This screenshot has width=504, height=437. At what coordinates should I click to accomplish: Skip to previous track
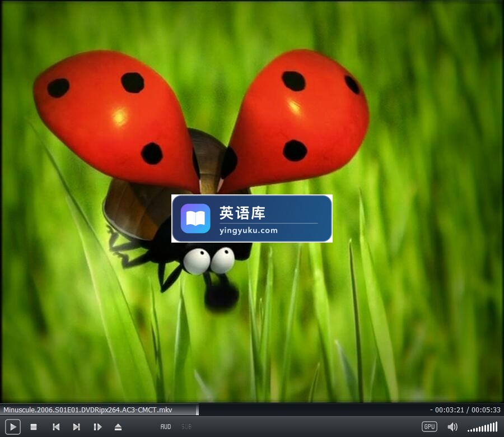(x=56, y=427)
